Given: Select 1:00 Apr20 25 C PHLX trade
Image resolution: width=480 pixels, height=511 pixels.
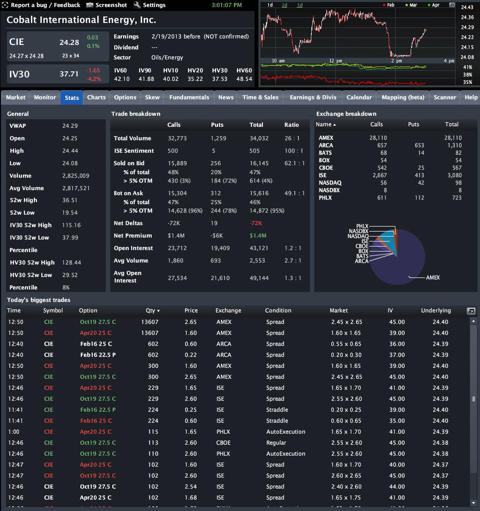Looking at the screenshot, I should click(237, 432).
